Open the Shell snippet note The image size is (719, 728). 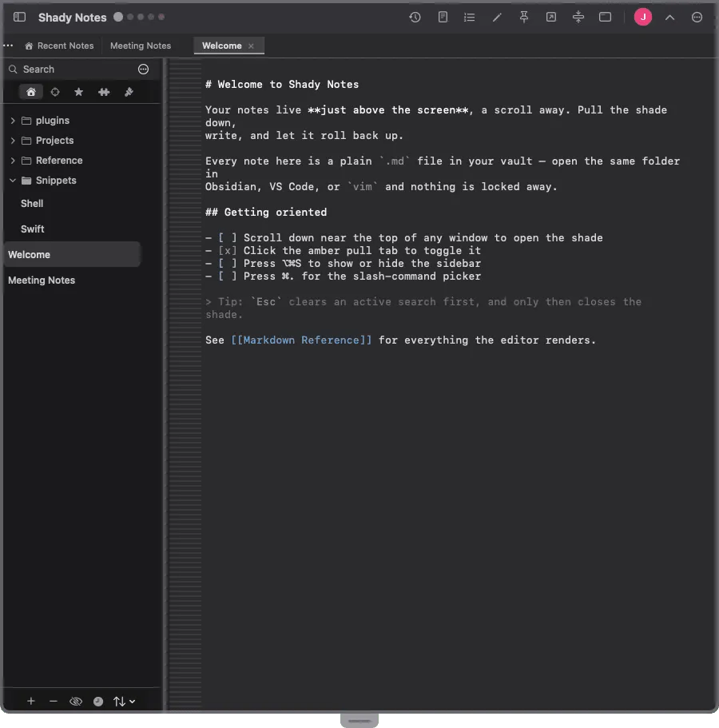(x=32, y=203)
